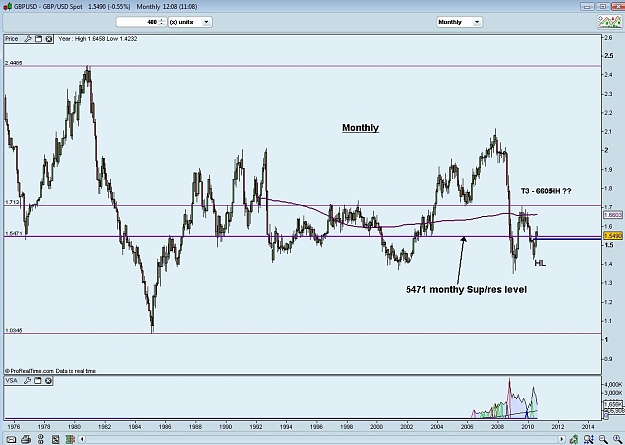This screenshot has height=445, width=625.
Task: Click the 'T3 - 6605IH ??' annotation
Action: (x=546, y=191)
